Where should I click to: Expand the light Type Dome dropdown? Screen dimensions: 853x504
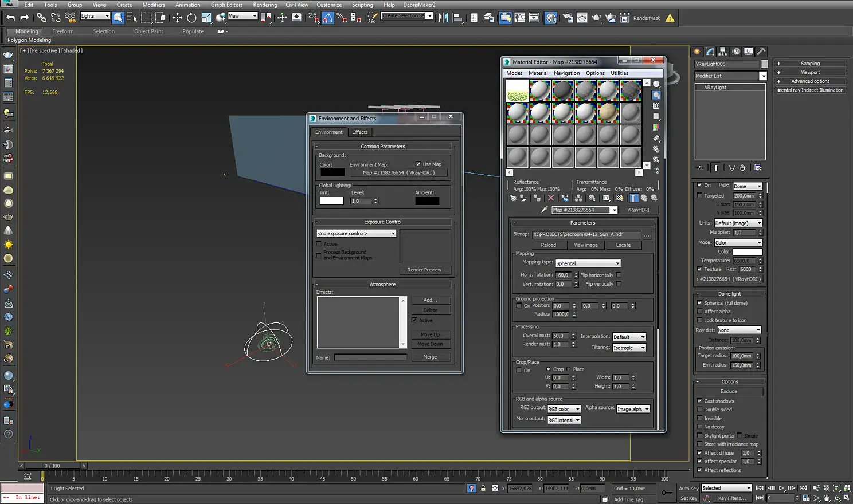pos(748,186)
